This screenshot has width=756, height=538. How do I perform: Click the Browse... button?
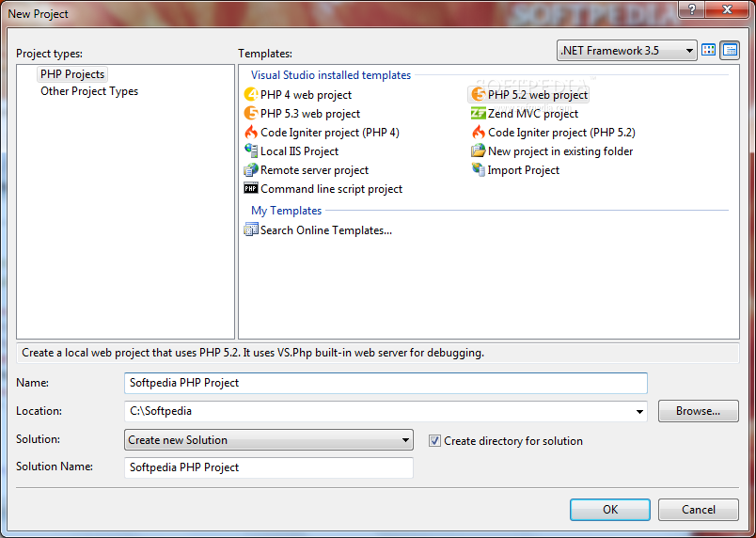698,411
